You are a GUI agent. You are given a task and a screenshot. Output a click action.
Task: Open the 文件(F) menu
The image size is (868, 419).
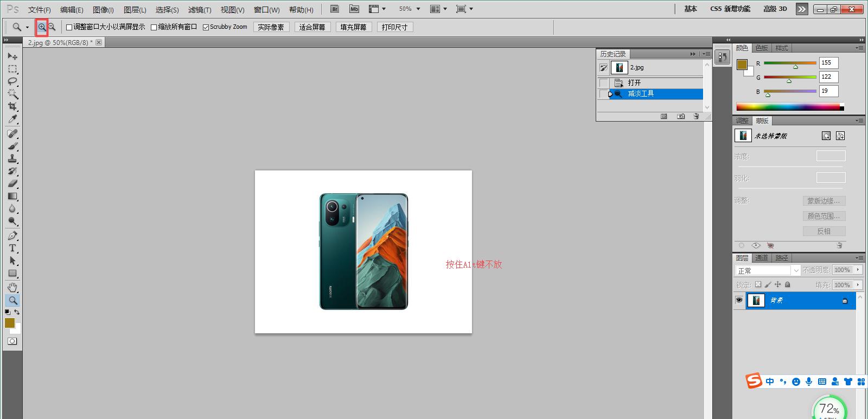point(39,10)
